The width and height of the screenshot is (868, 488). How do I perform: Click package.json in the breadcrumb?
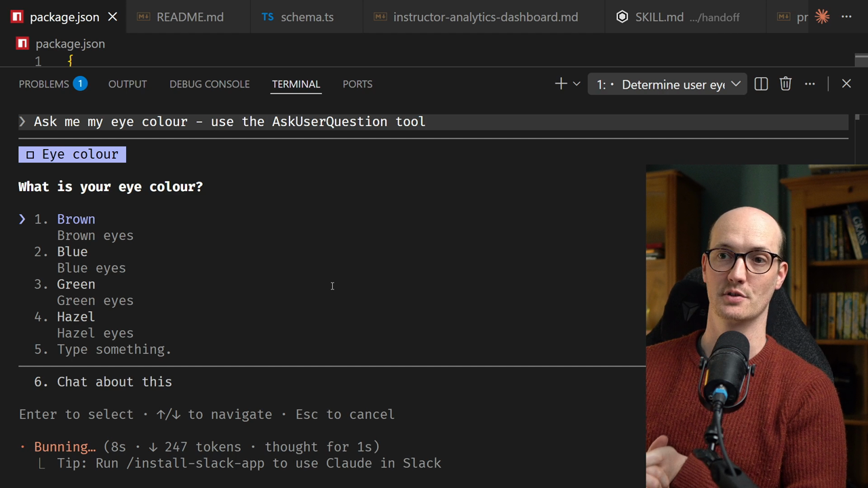coord(70,43)
